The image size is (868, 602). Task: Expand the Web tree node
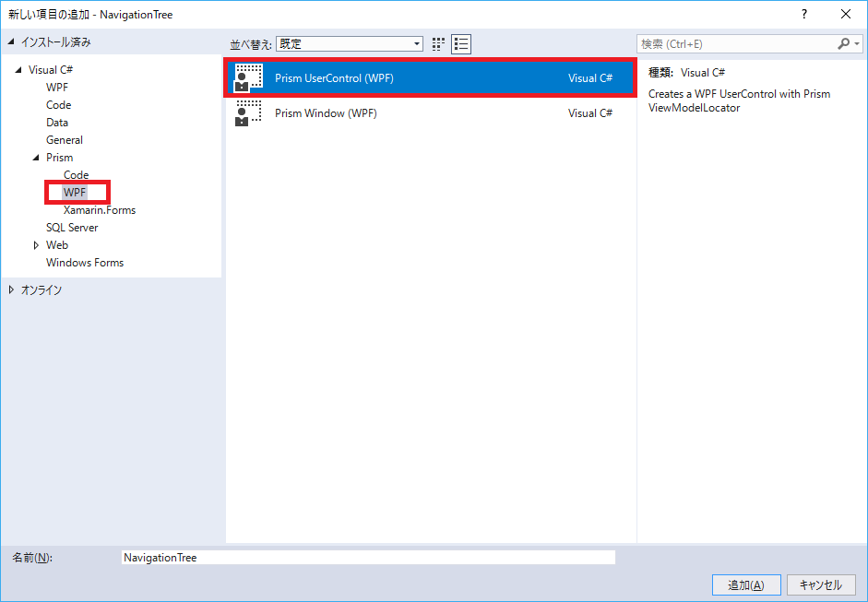coord(36,245)
